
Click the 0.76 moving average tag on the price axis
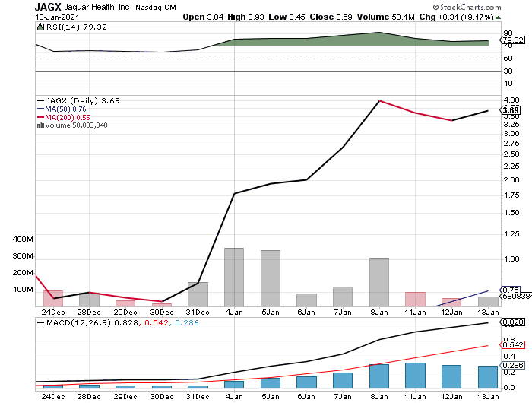coord(510,290)
